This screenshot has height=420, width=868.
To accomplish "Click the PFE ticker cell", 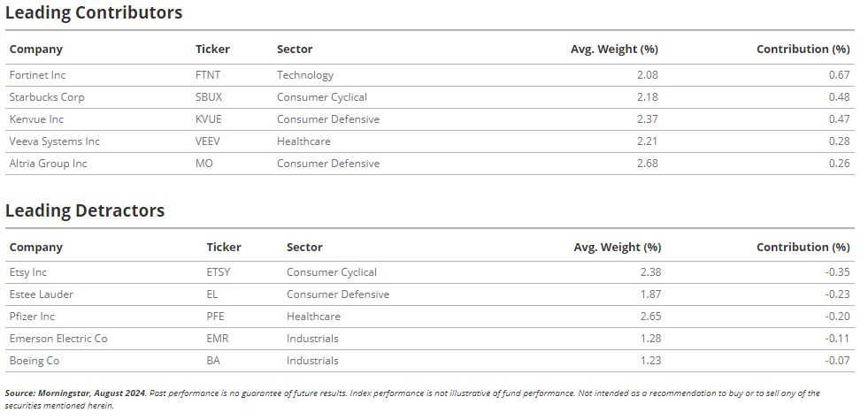I will 215,317.
